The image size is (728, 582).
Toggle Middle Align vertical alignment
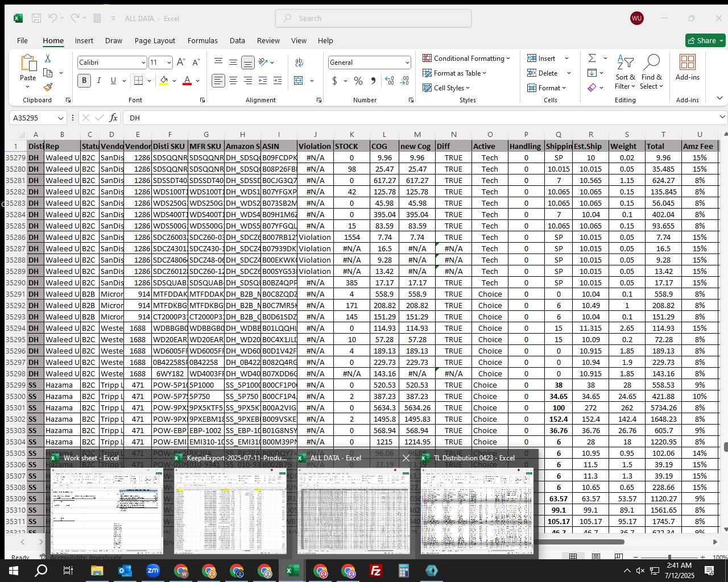click(233, 62)
